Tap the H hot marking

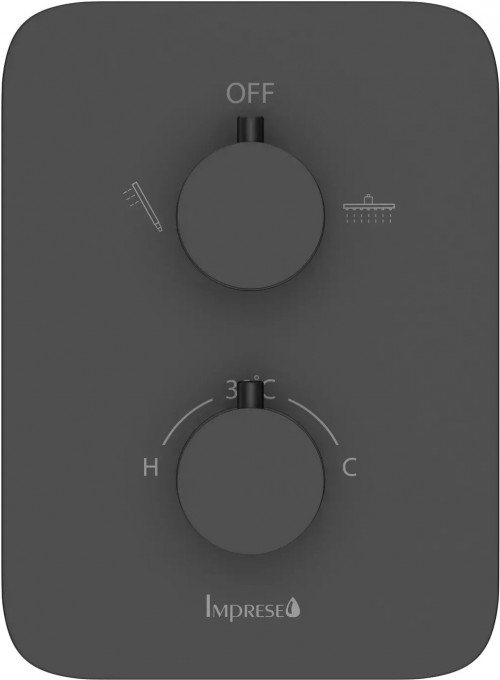pyautogui.click(x=150, y=468)
